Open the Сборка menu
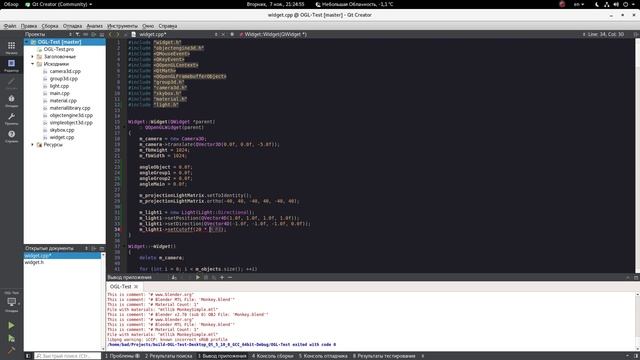 (x=50, y=26)
